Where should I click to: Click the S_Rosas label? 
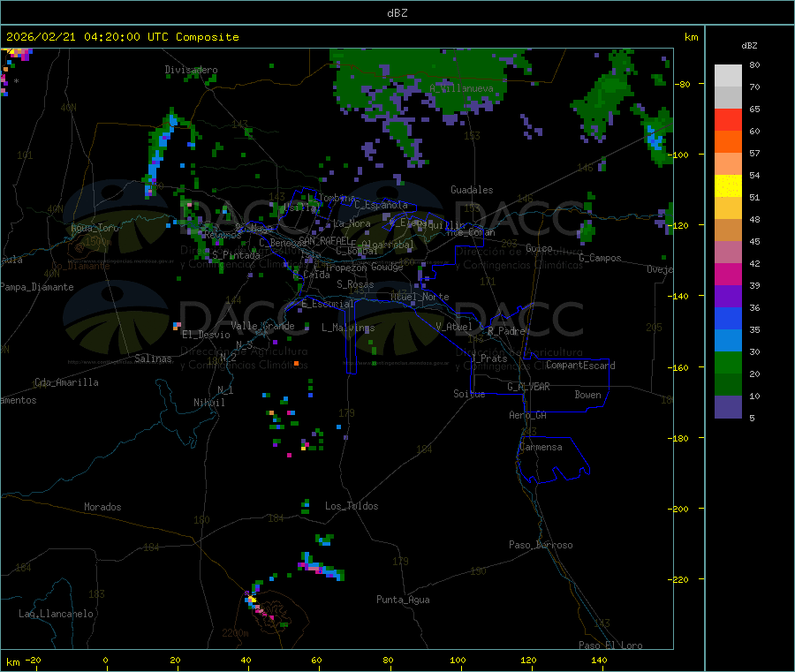[x=355, y=285]
